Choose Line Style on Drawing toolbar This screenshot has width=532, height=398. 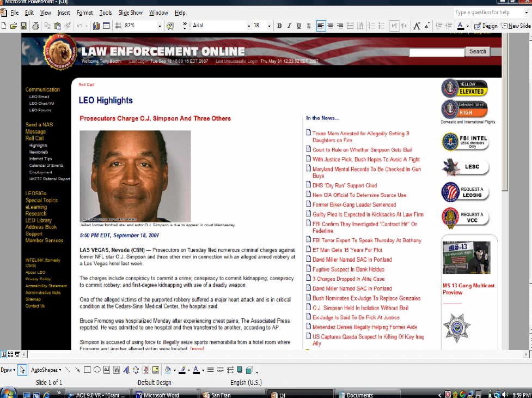tap(210, 370)
